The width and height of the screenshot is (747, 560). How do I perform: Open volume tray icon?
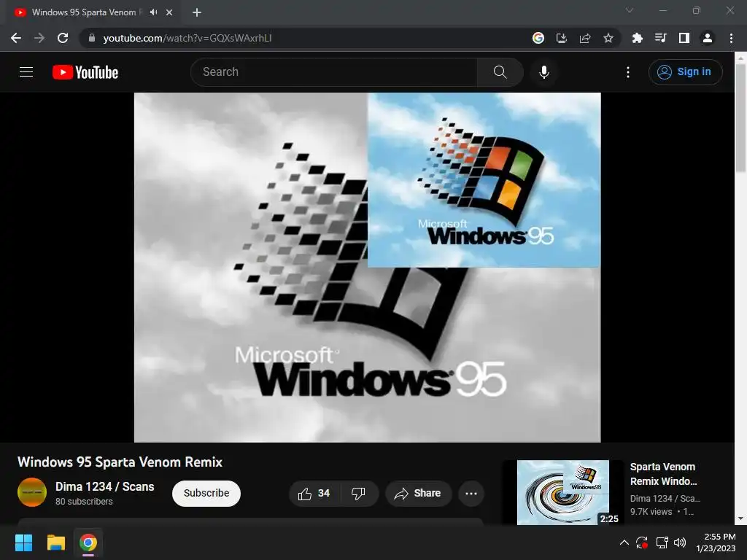pos(680,542)
